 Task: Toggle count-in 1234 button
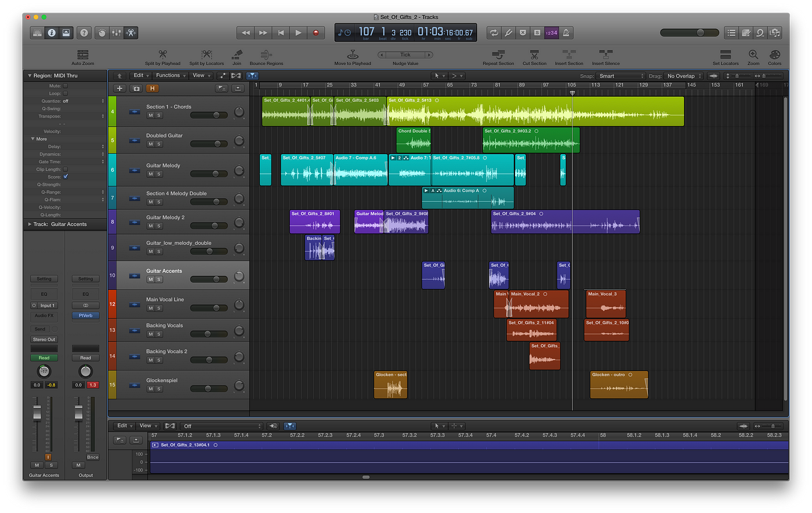pos(551,33)
